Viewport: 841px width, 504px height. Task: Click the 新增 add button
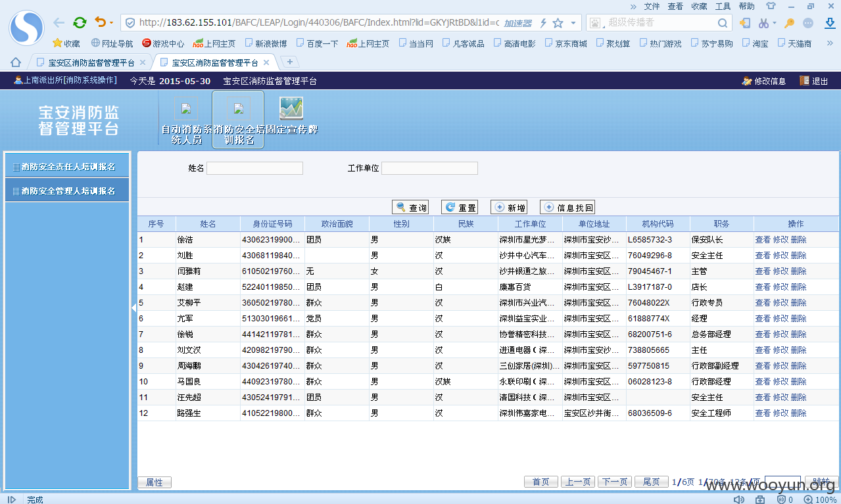pyautogui.click(x=509, y=208)
